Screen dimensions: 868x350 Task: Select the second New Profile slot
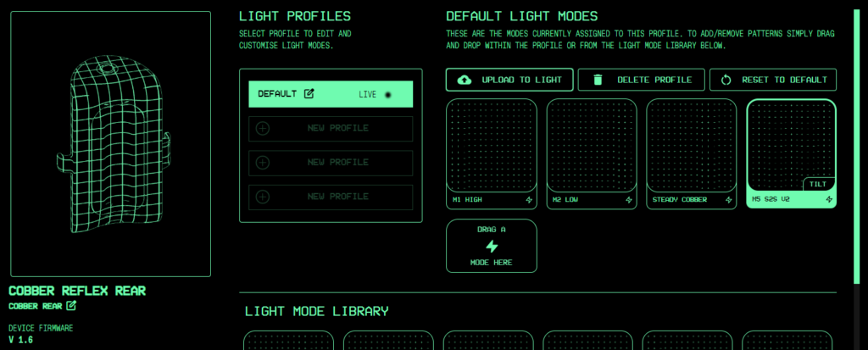click(331, 163)
